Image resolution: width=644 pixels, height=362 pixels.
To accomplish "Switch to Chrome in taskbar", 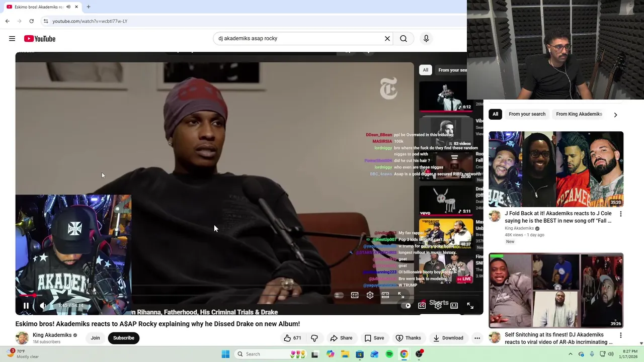I will [404, 354].
